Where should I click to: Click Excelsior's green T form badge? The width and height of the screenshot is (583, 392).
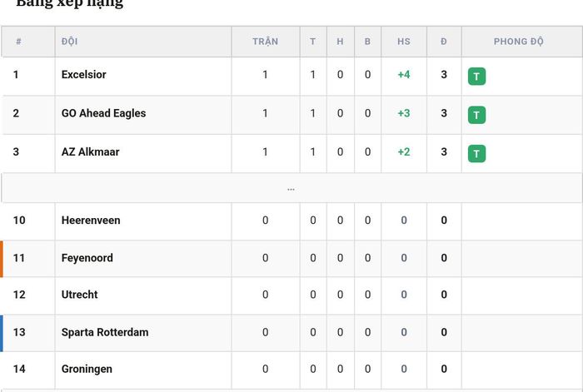[476, 77]
